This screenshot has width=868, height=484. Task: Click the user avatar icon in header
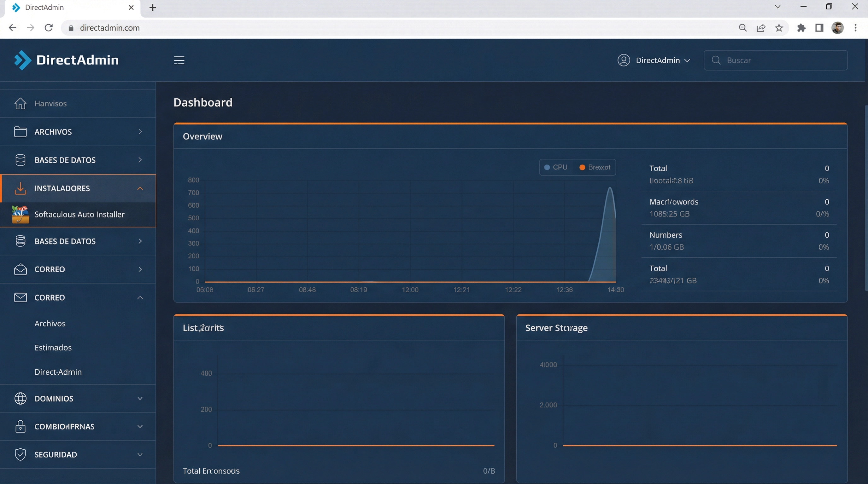pyautogui.click(x=623, y=60)
